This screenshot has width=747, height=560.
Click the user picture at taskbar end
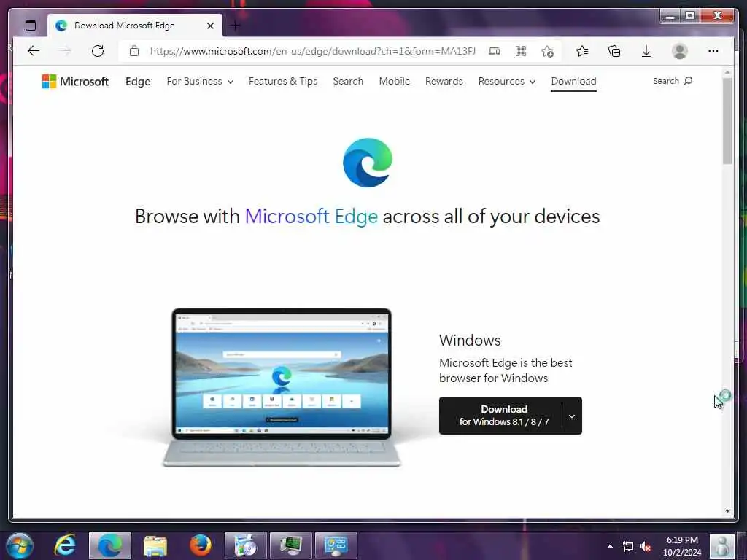721,545
